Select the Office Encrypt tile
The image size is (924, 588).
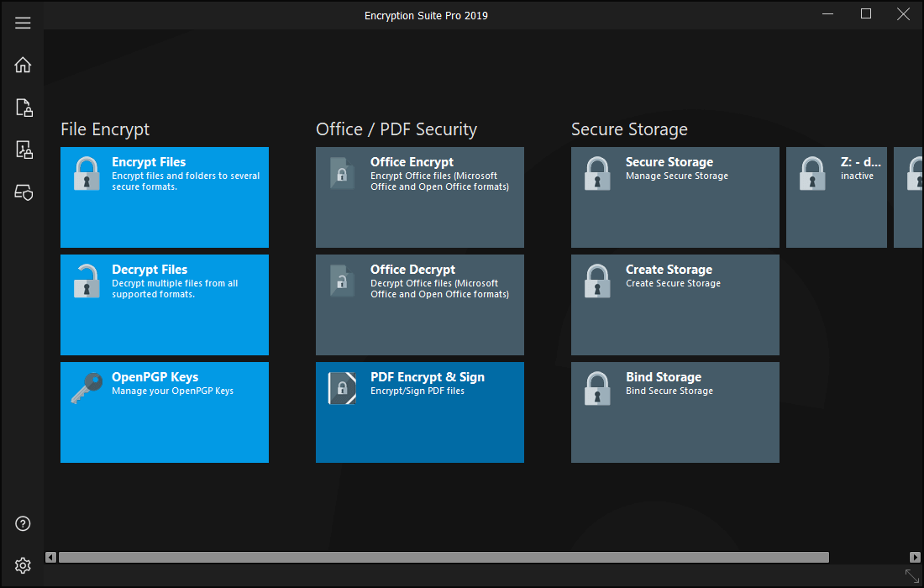[x=420, y=197]
